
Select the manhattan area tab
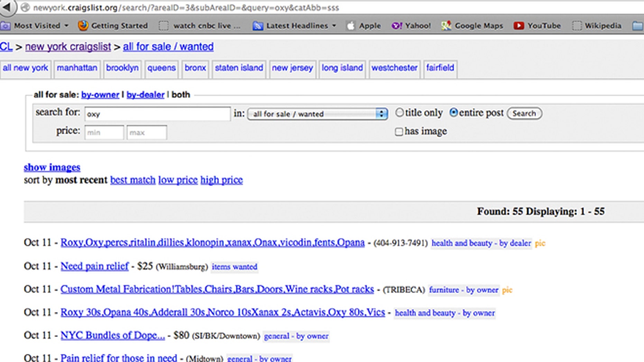77,68
